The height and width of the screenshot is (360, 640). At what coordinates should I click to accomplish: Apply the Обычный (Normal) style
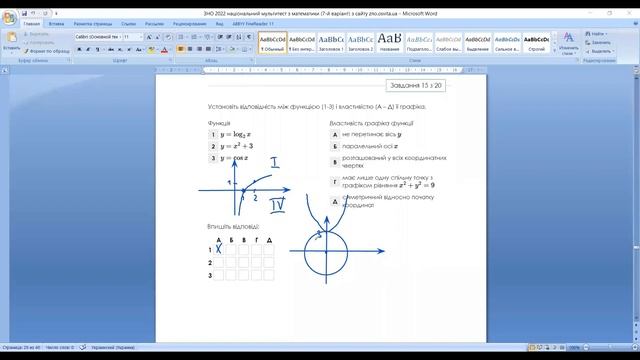pos(272,43)
